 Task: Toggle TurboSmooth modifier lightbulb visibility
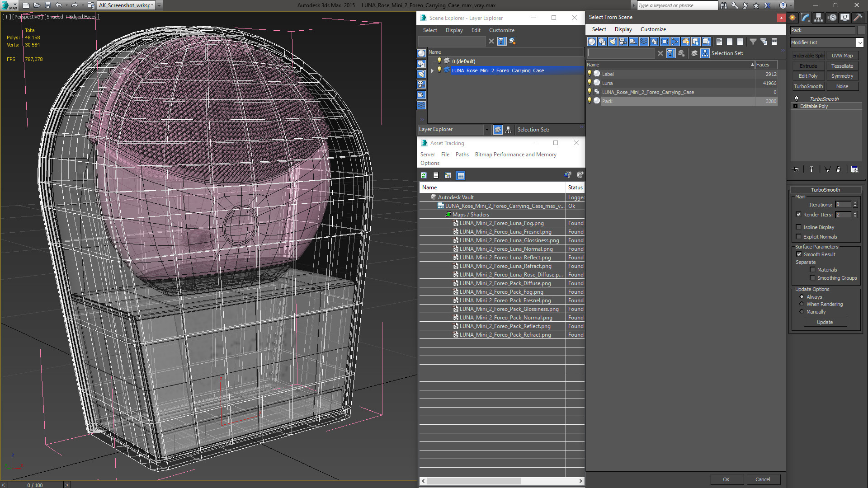tap(797, 99)
